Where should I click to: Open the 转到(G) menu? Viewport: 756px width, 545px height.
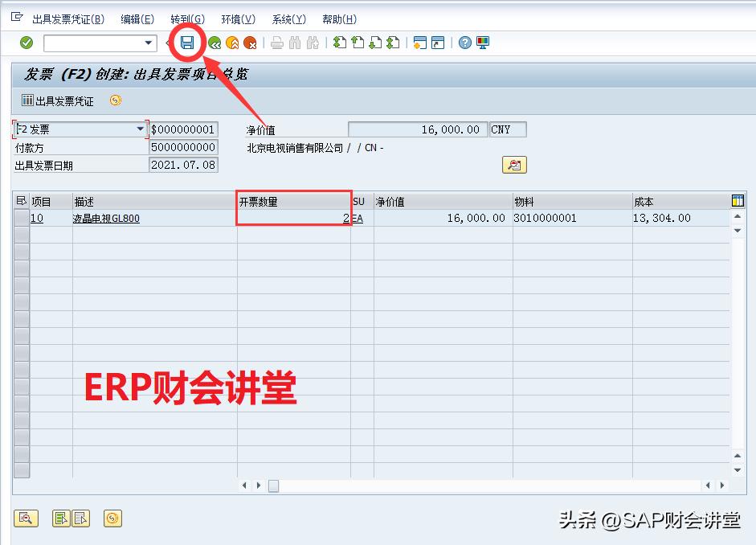click(188, 18)
